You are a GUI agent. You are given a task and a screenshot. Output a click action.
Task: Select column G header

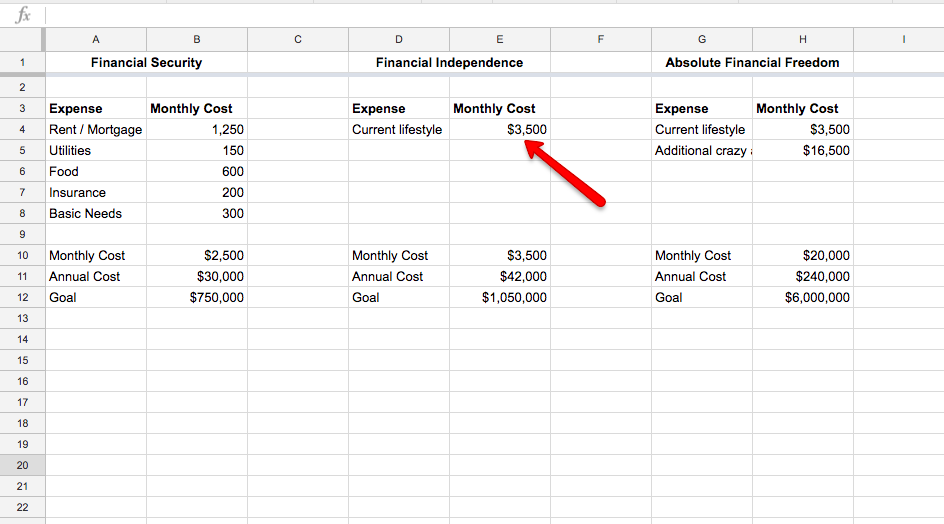coord(702,39)
